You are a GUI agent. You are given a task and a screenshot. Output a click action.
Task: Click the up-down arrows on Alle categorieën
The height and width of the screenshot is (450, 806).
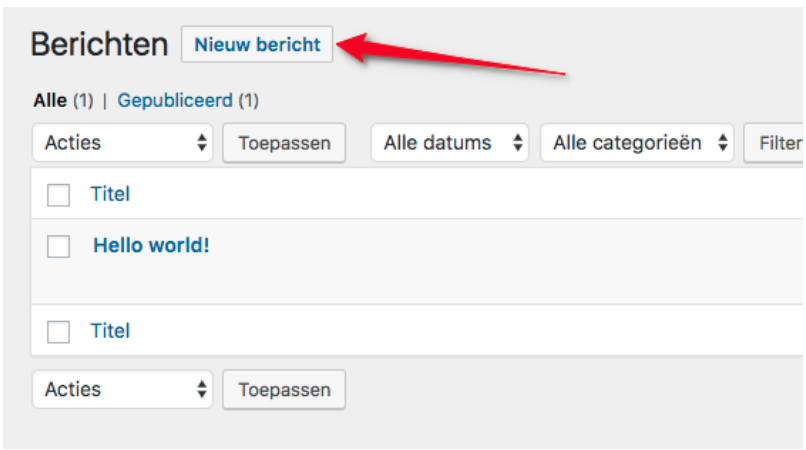coord(722,143)
